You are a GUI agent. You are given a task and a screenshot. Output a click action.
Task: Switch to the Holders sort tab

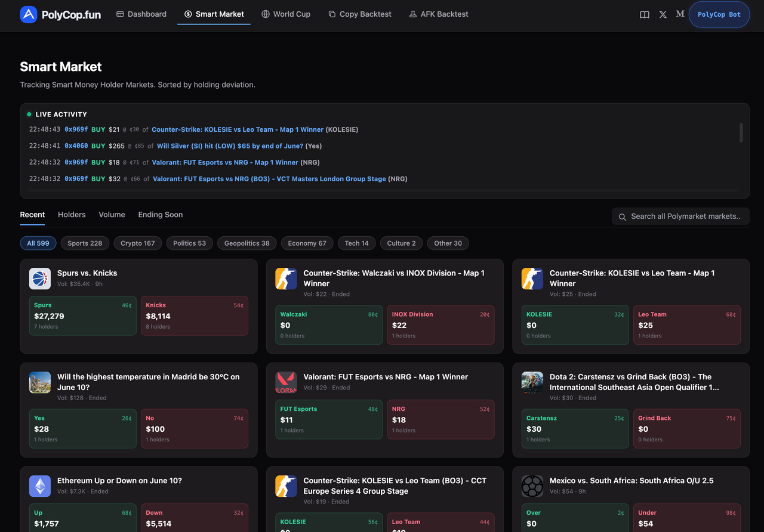coord(72,215)
